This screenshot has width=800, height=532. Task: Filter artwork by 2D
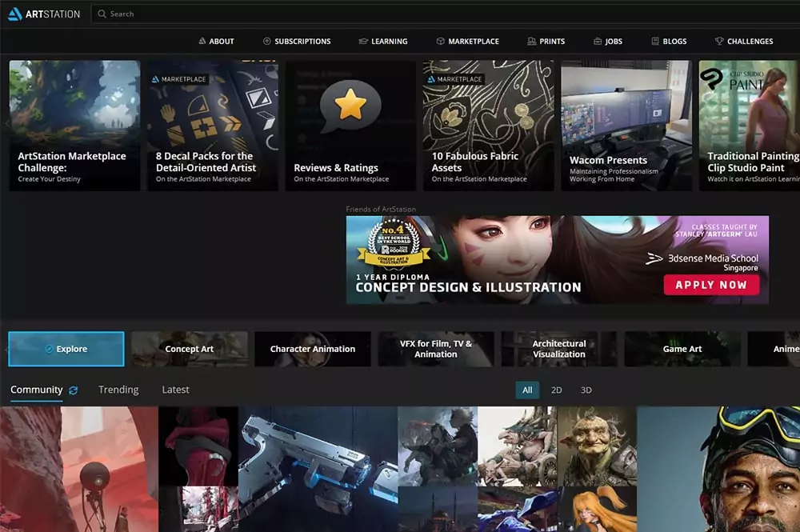pyautogui.click(x=557, y=390)
